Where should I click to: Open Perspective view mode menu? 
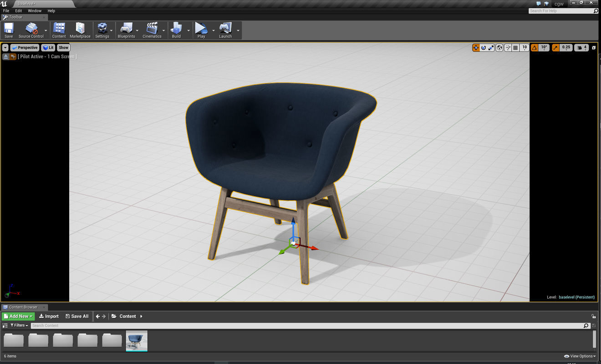pos(25,47)
